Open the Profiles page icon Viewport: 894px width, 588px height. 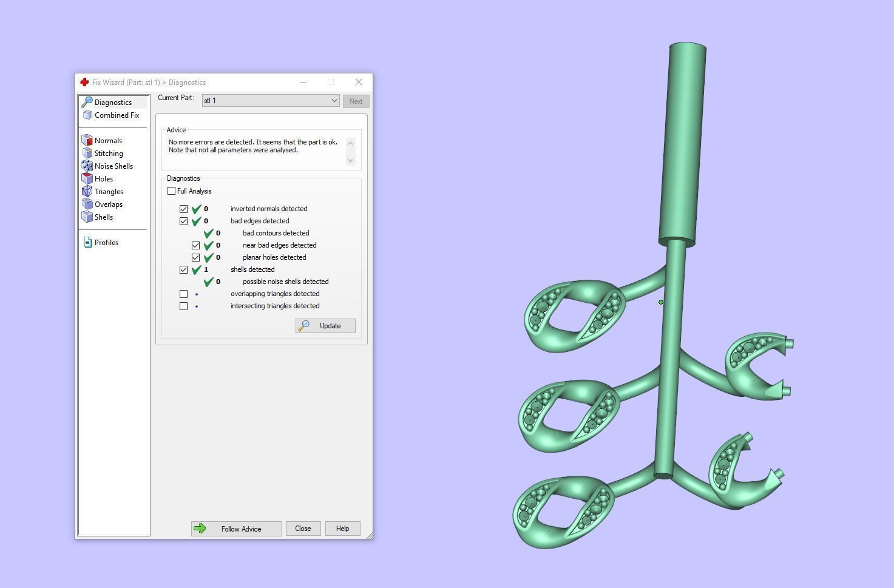pos(87,242)
